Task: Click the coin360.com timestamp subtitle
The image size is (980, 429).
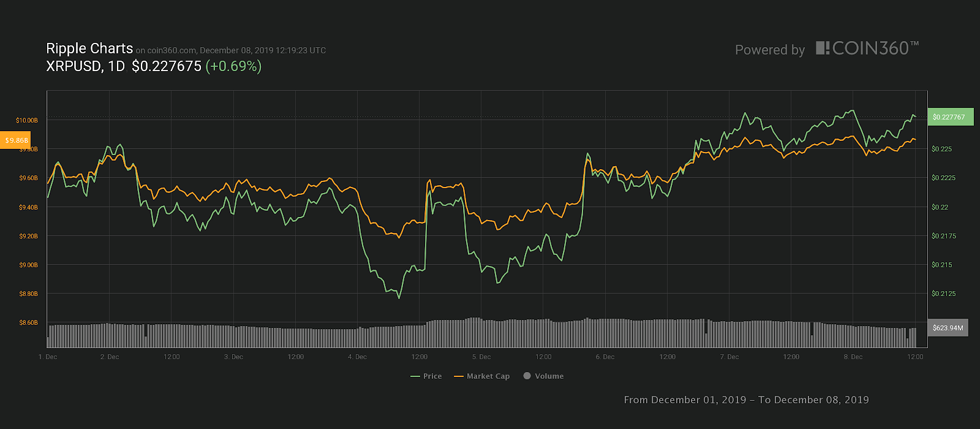Action: (x=231, y=51)
